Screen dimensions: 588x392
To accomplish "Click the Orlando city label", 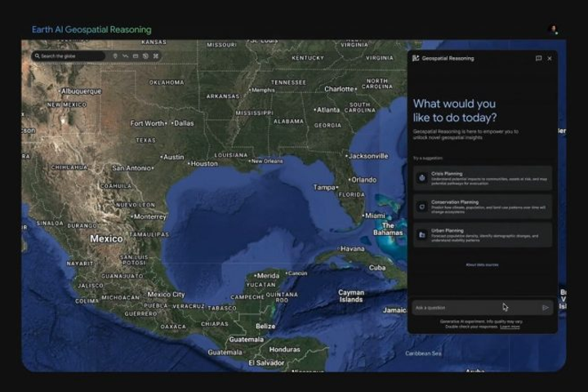I will 363,180.
